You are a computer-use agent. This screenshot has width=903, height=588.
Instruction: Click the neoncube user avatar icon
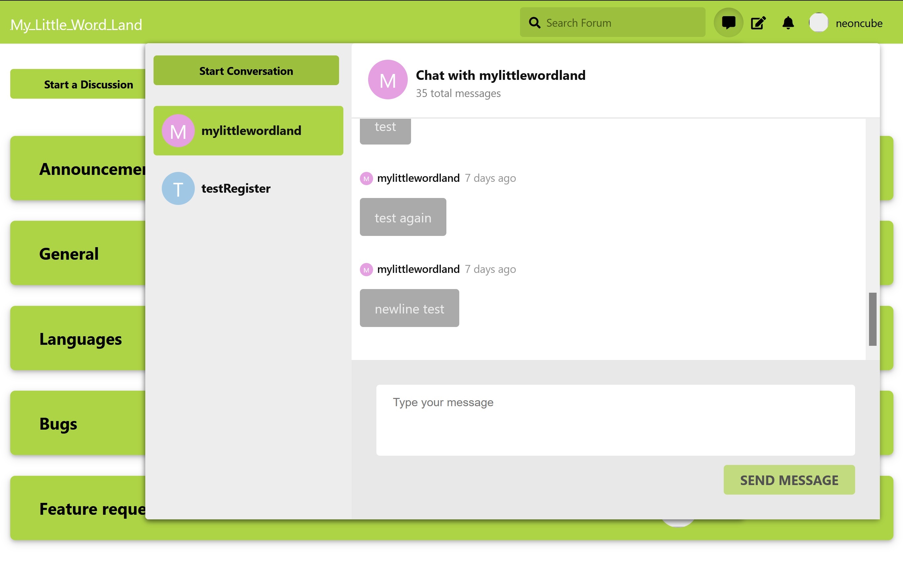(819, 23)
